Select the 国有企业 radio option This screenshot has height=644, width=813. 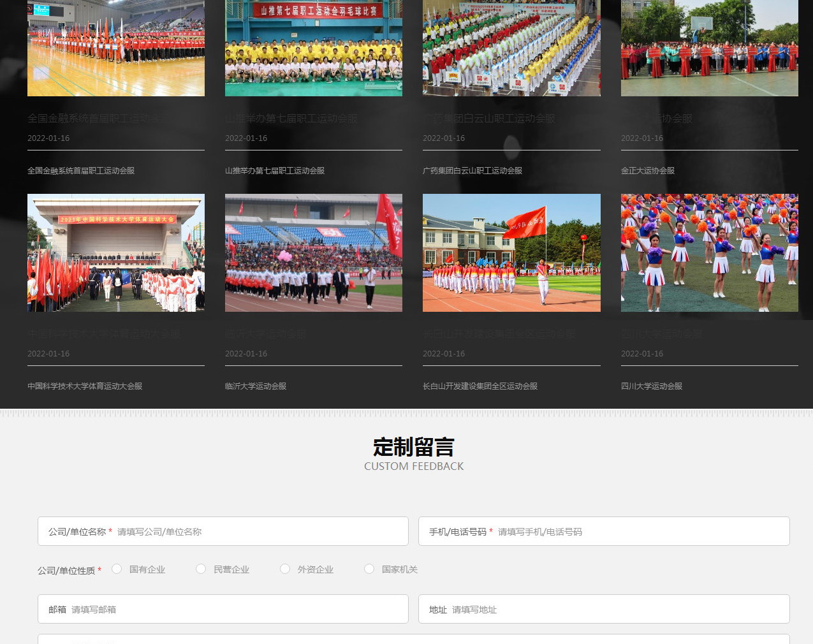pos(117,569)
